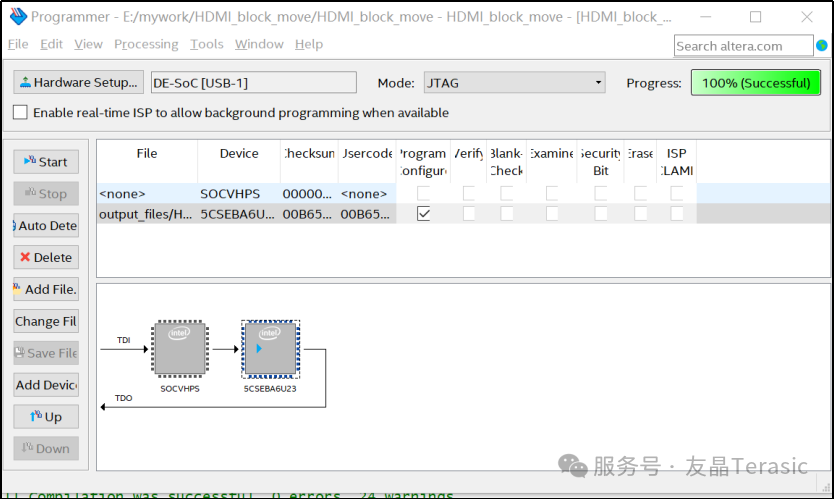The image size is (834, 499).
Task: Open the Window menu
Action: [259, 44]
